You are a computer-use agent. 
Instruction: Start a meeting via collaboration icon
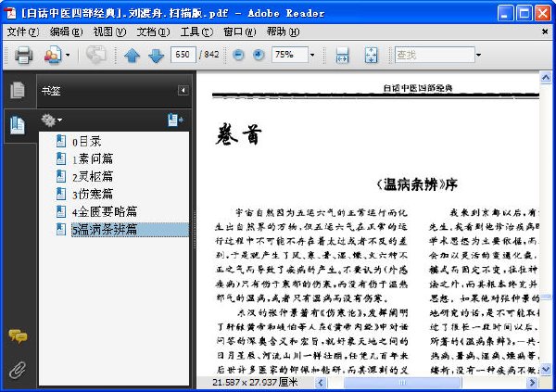(52, 55)
